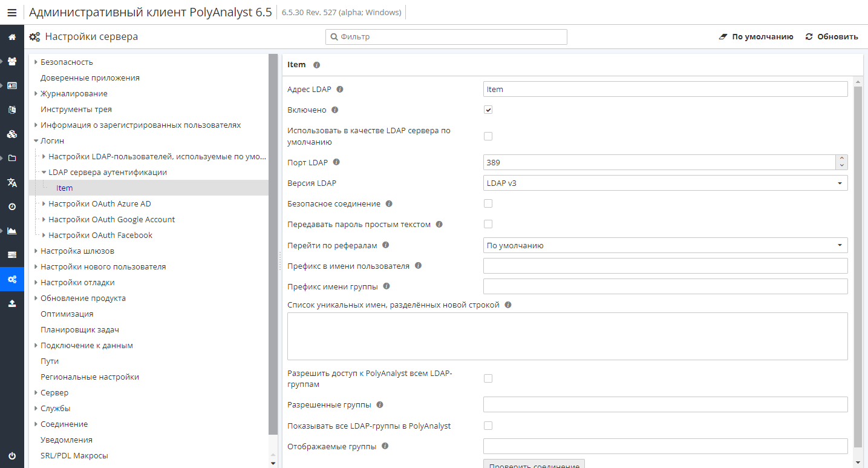
Task: Expand the Журналирование tree node
Action: point(36,94)
